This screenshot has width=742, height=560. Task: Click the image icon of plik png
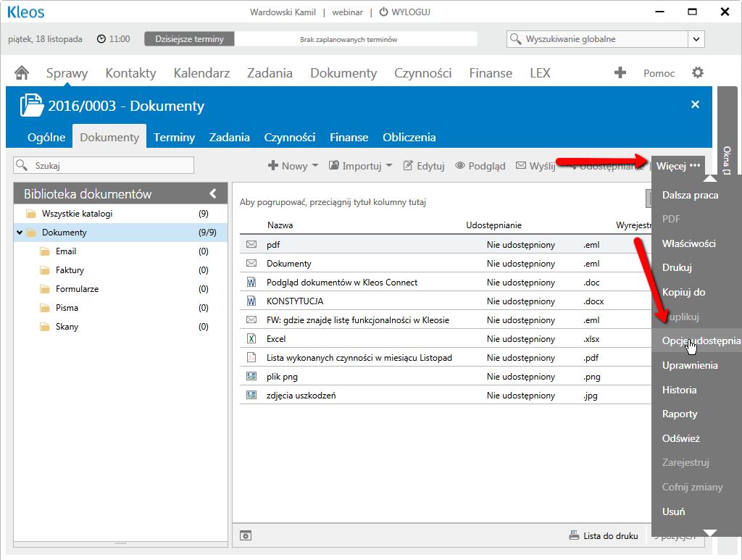(x=251, y=377)
